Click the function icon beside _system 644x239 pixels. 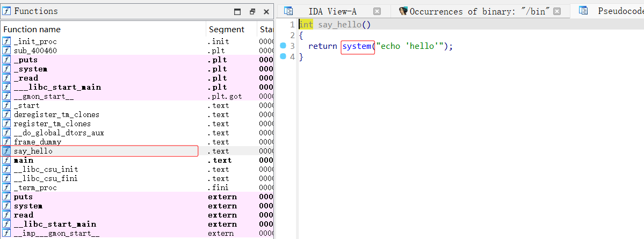(6, 69)
